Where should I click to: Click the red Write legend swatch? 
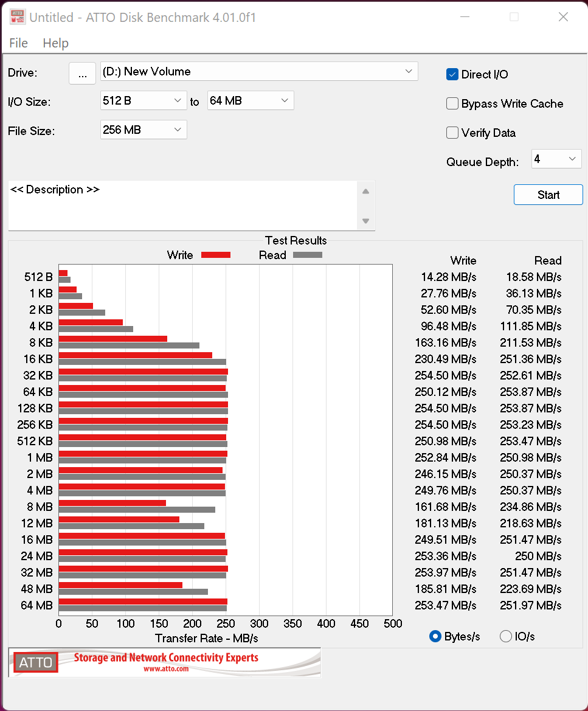pos(215,255)
